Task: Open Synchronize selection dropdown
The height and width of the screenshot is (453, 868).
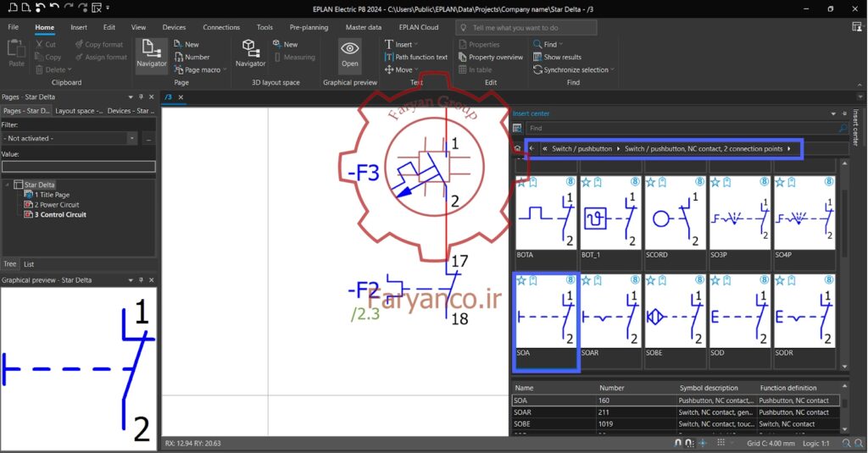Action: [574, 69]
